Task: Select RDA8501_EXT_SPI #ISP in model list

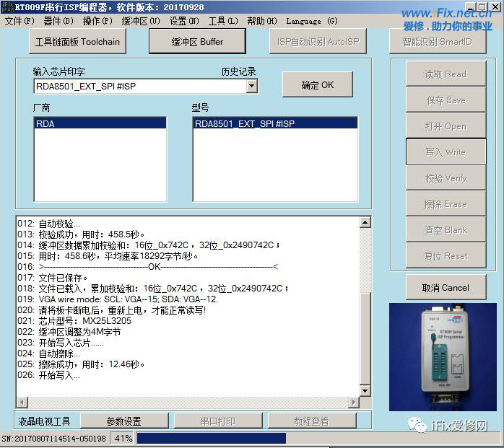Action: coord(275,123)
